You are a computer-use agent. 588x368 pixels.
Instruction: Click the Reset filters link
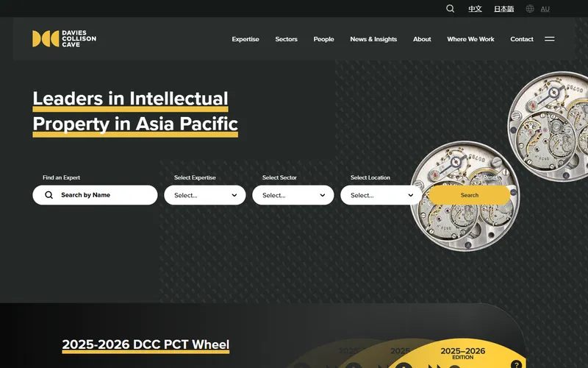point(490,177)
